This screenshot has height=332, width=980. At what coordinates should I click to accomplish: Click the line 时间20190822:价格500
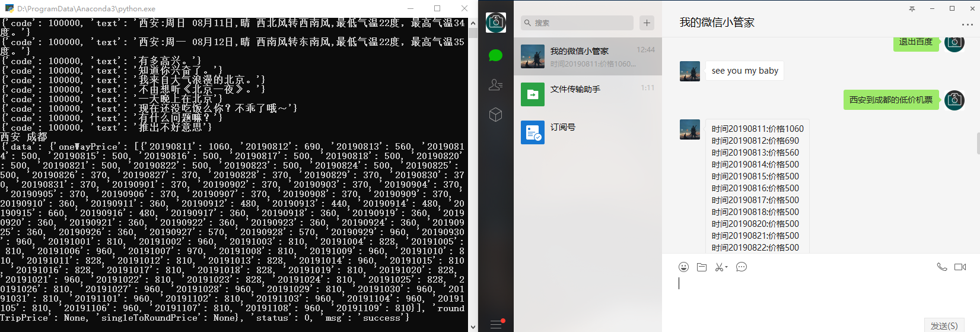[x=755, y=248]
